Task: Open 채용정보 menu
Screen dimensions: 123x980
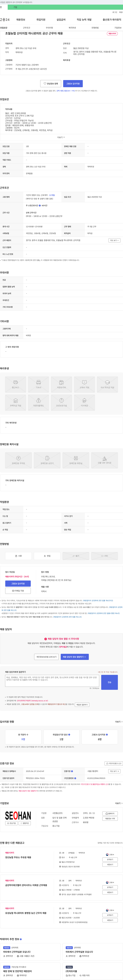Action: 21,20
